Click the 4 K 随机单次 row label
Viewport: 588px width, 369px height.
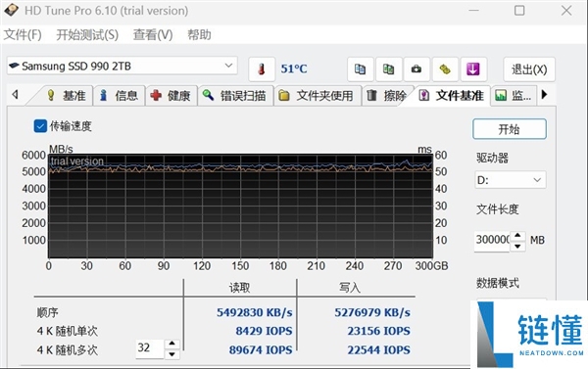click(67, 331)
